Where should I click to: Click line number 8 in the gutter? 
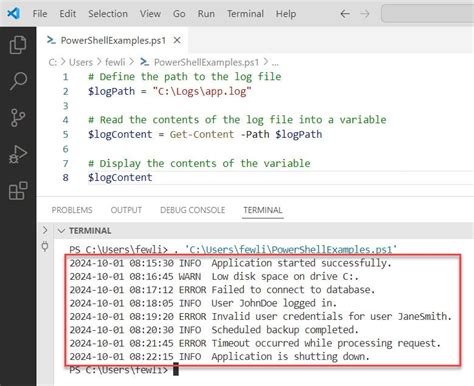pos(65,177)
